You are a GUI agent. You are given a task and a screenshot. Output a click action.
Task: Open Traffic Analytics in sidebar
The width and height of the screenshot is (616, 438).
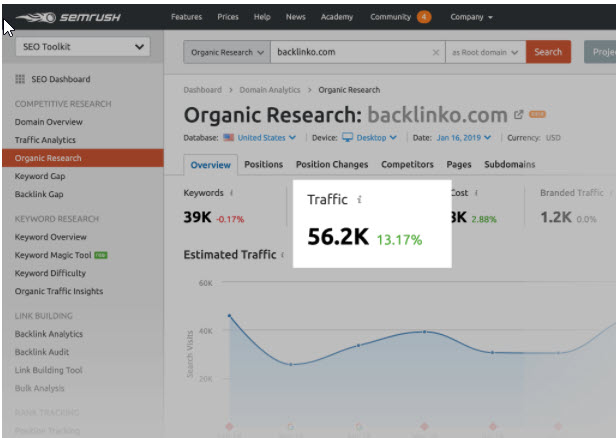[x=45, y=140]
